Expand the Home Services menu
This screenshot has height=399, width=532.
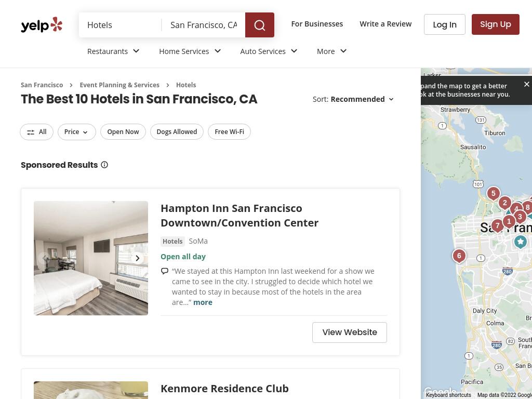(x=190, y=51)
